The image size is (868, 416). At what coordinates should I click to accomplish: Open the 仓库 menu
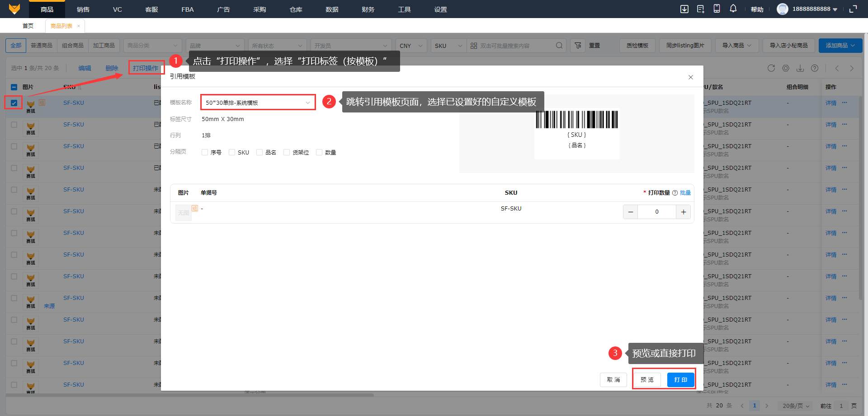coord(296,9)
